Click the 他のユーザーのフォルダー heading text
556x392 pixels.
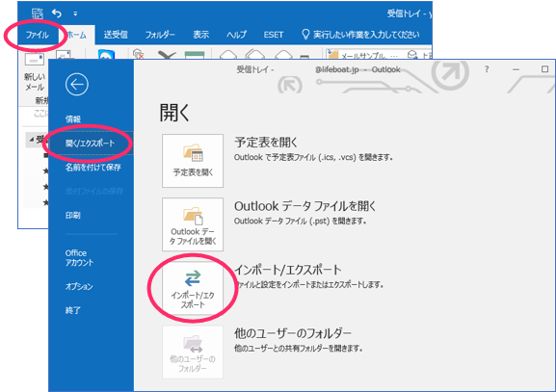click(293, 333)
